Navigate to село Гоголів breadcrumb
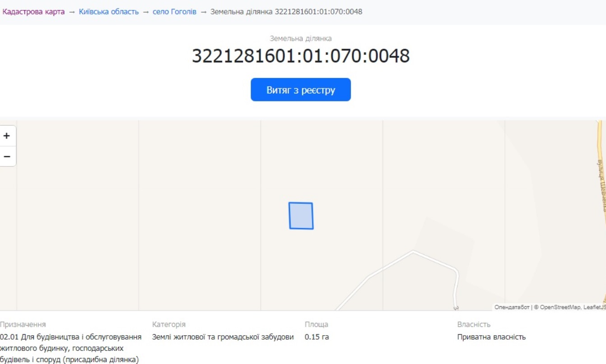 (174, 12)
